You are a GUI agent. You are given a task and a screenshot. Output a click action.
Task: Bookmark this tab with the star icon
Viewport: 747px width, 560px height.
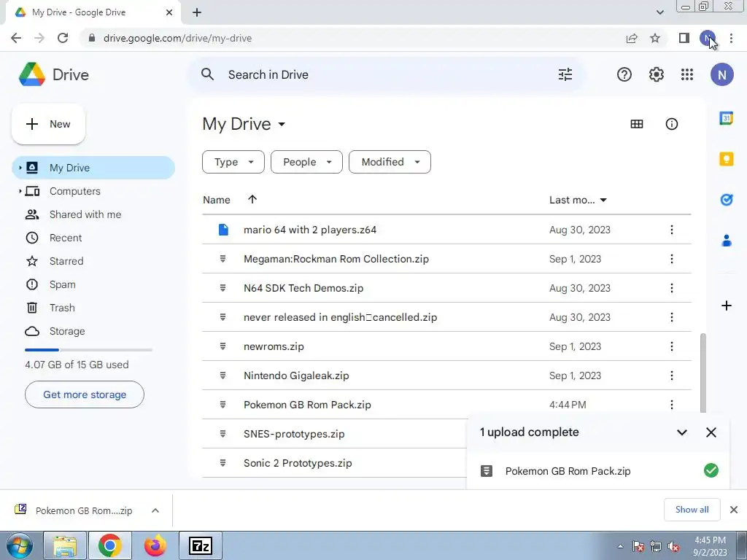coord(655,38)
